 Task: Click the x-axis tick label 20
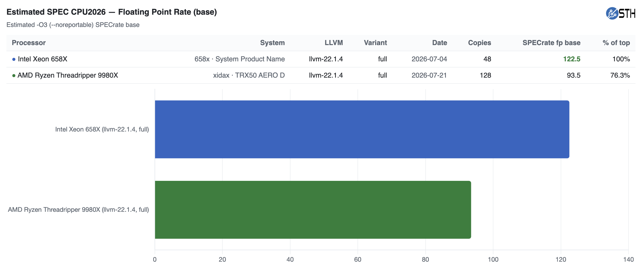pyautogui.click(x=222, y=260)
